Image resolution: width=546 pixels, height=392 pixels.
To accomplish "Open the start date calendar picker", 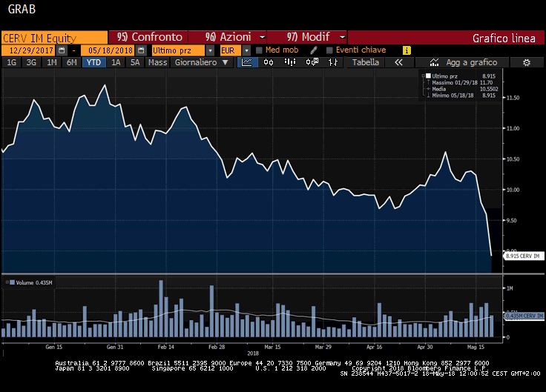I will point(62,50).
